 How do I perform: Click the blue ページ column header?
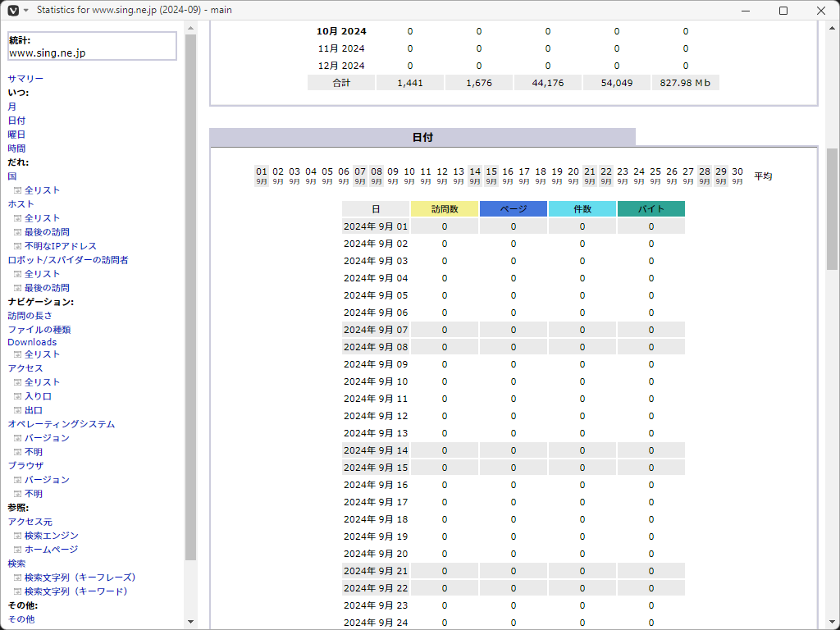[514, 209]
